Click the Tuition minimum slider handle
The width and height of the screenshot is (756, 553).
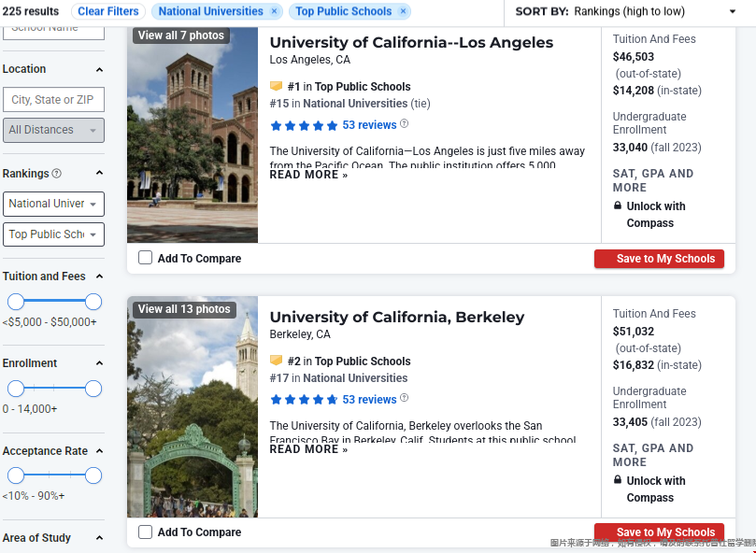16,302
